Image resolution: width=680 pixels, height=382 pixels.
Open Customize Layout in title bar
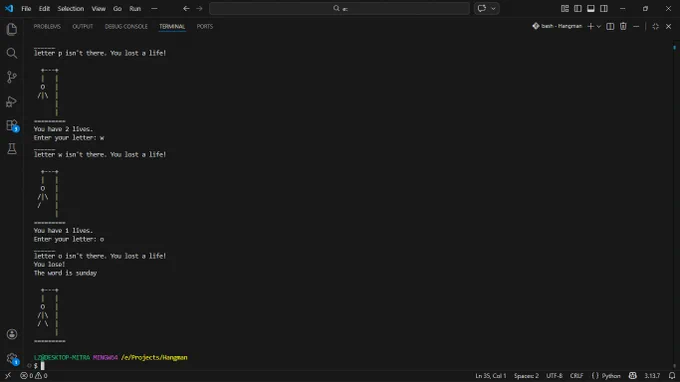point(565,8)
